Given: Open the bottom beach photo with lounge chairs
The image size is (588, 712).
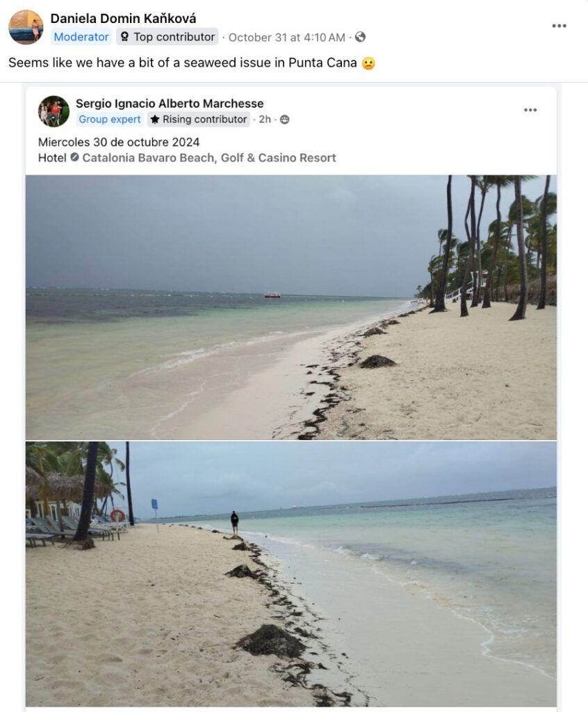Looking at the screenshot, I should (291, 574).
